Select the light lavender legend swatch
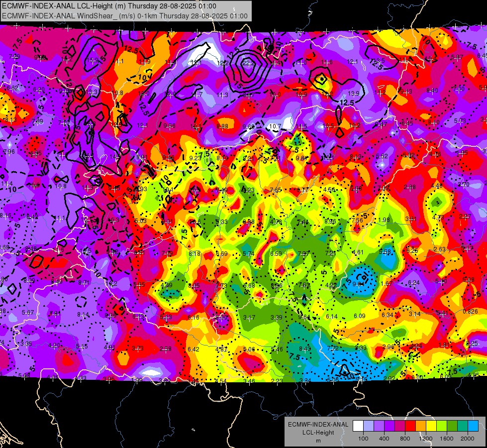This screenshot has height=448, width=487. pos(368,426)
